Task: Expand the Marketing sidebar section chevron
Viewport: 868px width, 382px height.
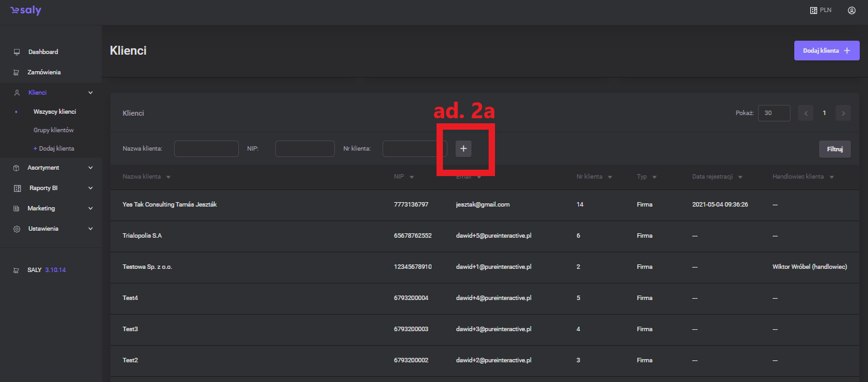Action: click(90, 208)
